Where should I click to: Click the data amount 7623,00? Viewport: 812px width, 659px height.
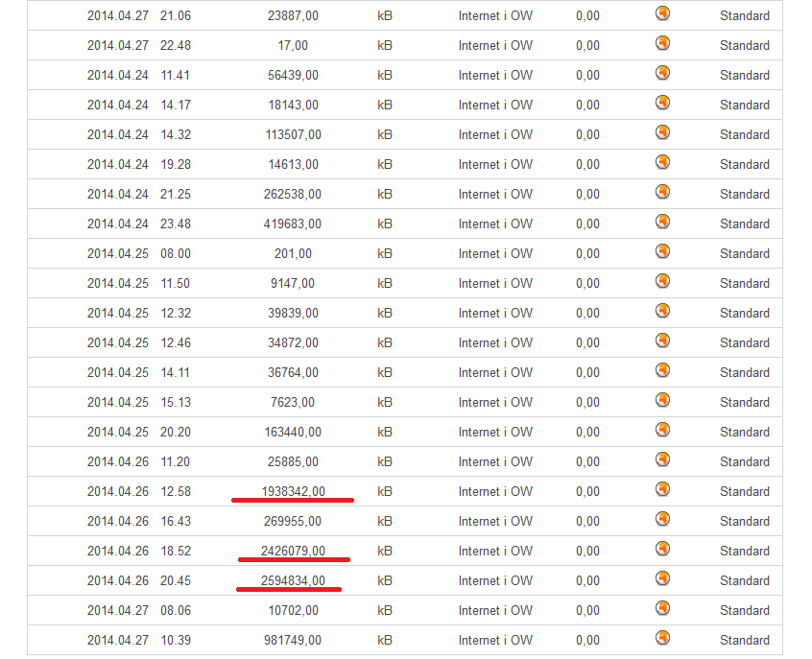click(293, 403)
